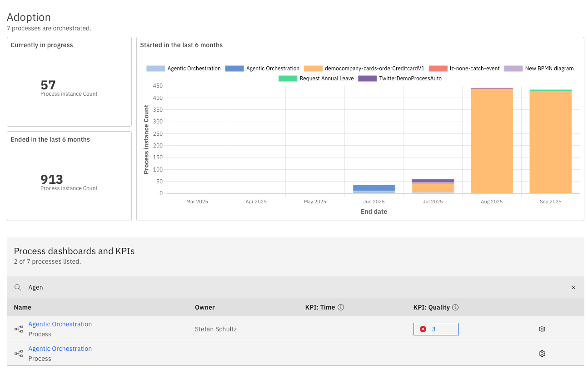This screenshot has width=588, height=369.
Task: Click the magnifier icon in the search bar
Action: point(18,287)
